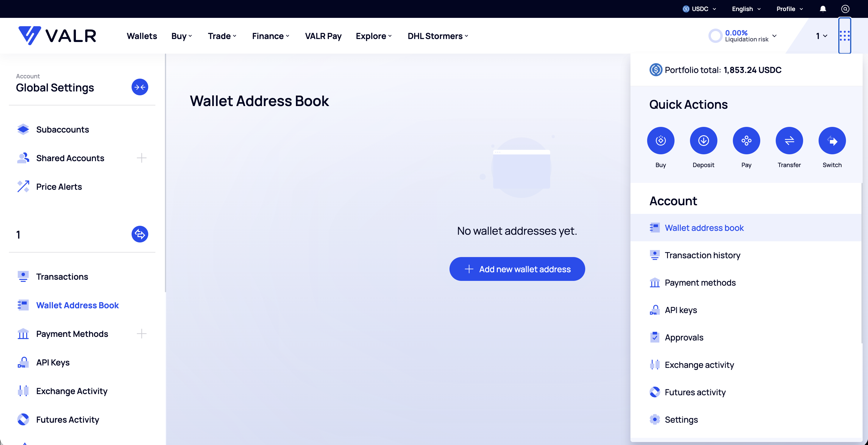Collapse the Global Settings sidebar section
The image size is (868, 445).
click(140, 87)
